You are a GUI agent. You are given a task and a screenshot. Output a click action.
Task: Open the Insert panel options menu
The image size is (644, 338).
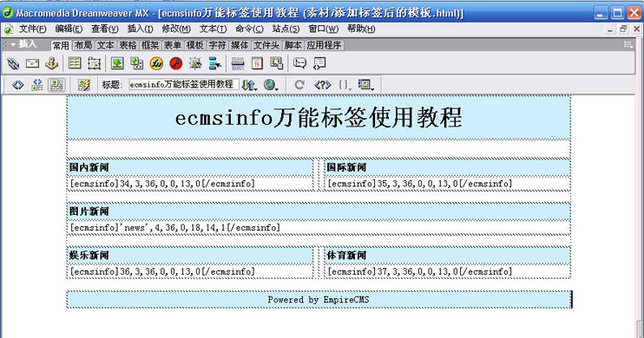628,44
